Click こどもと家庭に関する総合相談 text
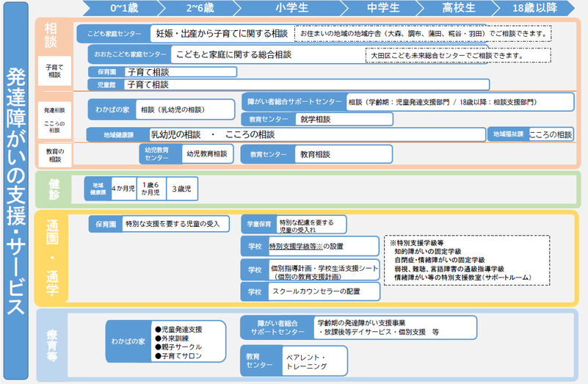 tap(233, 55)
